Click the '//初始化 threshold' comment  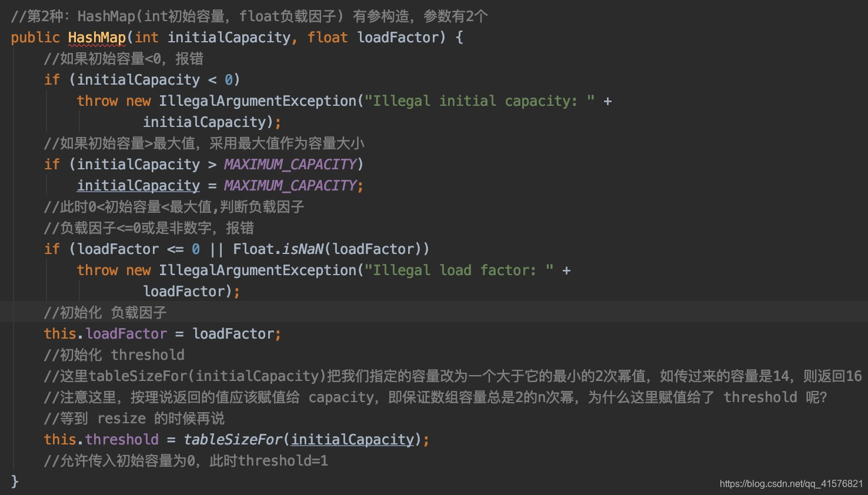click(114, 355)
